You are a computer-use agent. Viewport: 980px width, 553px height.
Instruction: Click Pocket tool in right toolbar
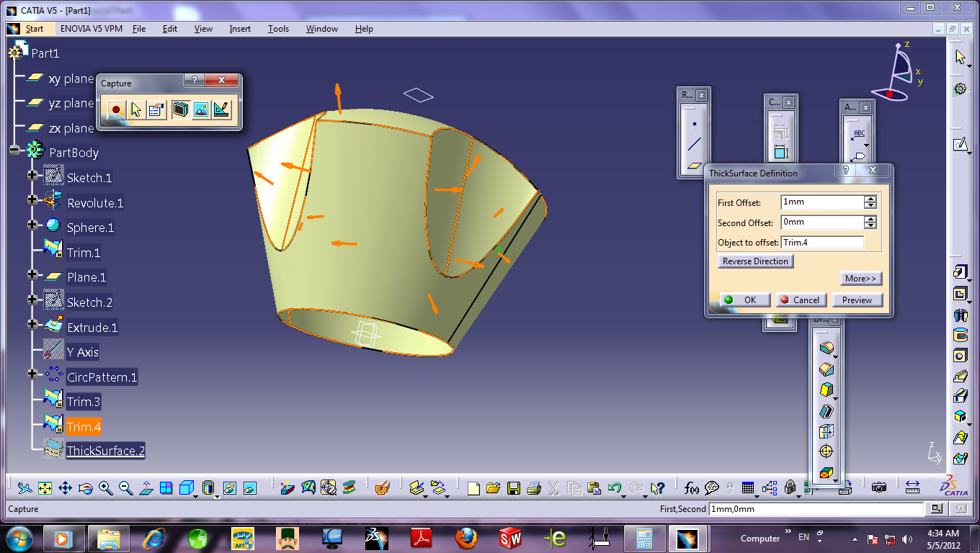pyautogui.click(x=960, y=293)
